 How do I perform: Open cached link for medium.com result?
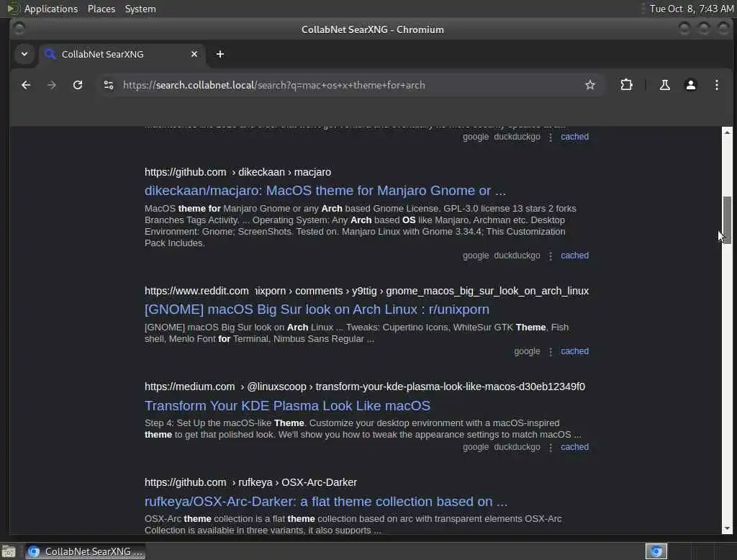574,447
